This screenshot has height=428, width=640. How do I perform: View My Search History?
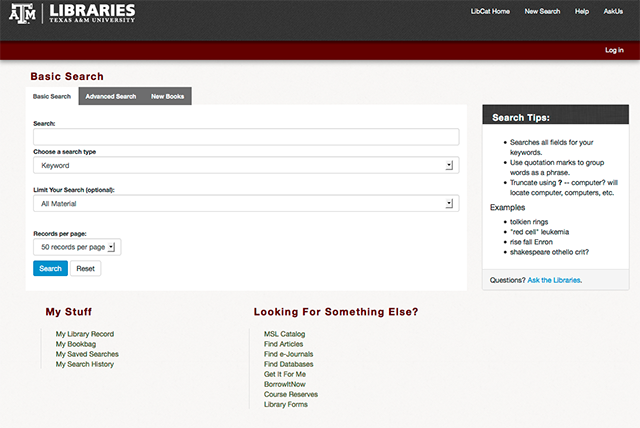tap(85, 364)
